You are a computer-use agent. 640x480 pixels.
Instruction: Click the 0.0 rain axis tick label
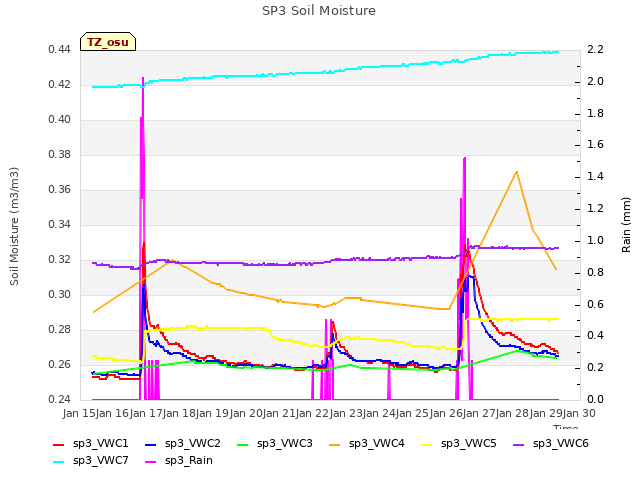pos(595,400)
